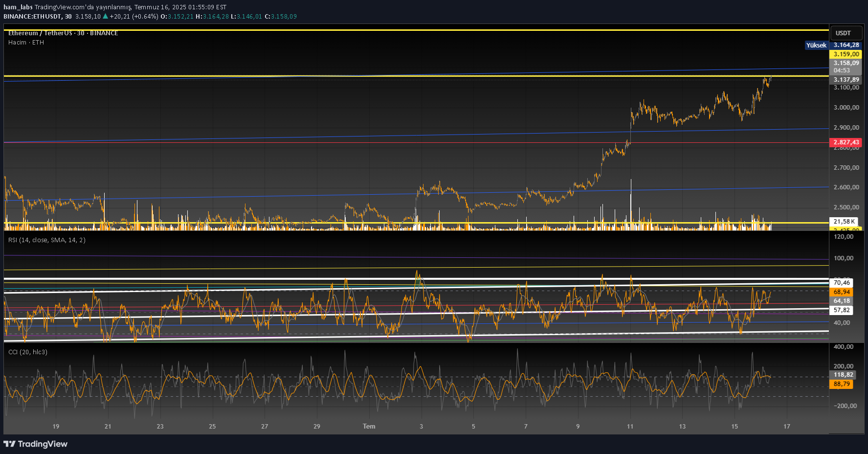
Task: Click the 100,00 RSI scale label
Action: [844, 258]
